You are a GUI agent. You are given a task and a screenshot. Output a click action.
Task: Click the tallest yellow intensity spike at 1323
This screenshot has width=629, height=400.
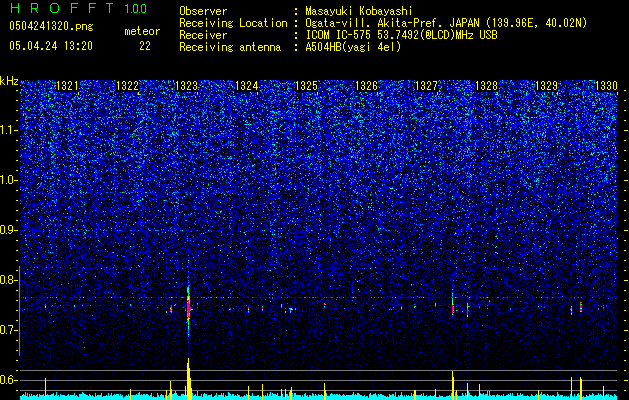[188, 378]
